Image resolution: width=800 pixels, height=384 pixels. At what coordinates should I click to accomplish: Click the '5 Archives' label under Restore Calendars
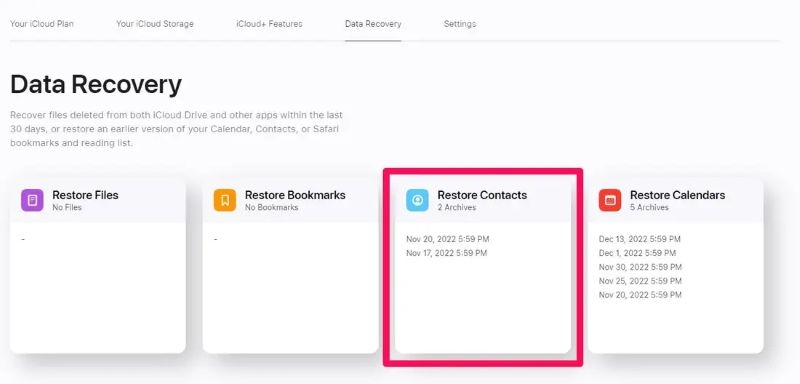649,208
